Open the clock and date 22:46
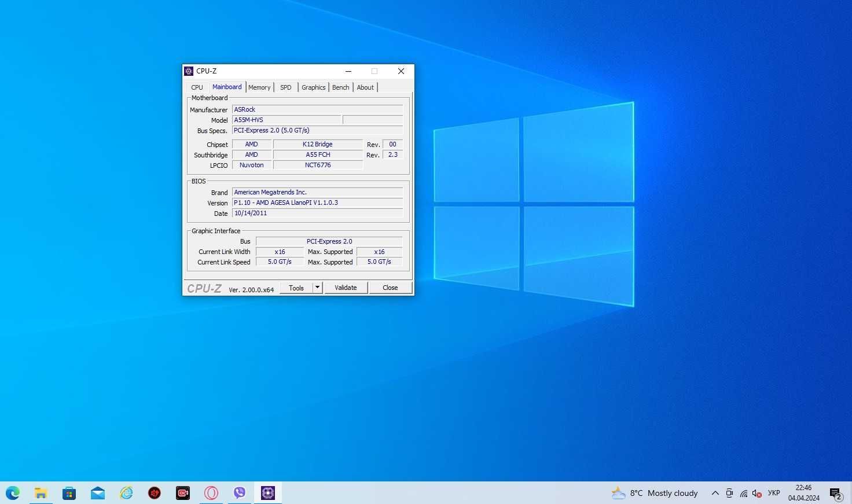The height and width of the screenshot is (504, 852). tap(803, 493)
